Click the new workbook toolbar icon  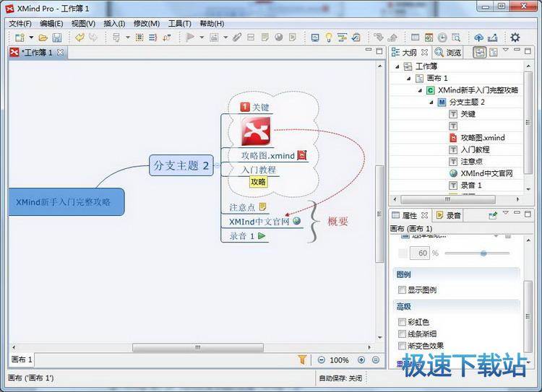click(20, 38)
